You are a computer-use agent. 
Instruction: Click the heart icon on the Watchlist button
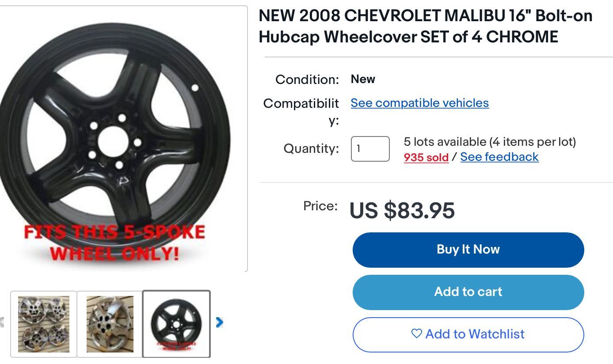click(x=416, y=334)
